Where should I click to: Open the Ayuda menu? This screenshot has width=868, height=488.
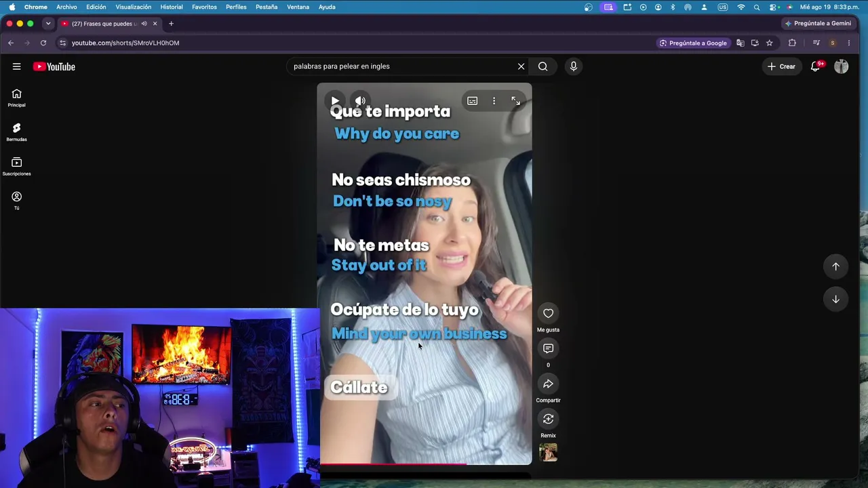pos(327,7)
